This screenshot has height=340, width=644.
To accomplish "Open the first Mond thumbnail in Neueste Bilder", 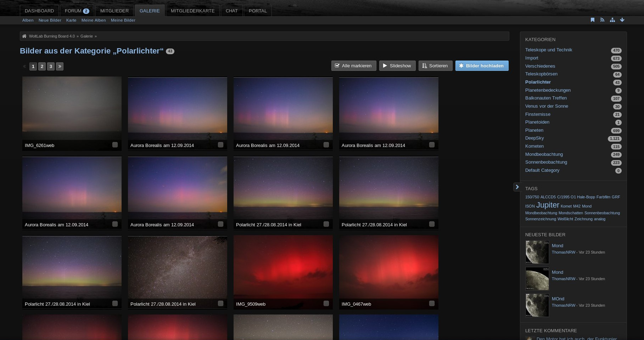I will click(x=537, y=252).
